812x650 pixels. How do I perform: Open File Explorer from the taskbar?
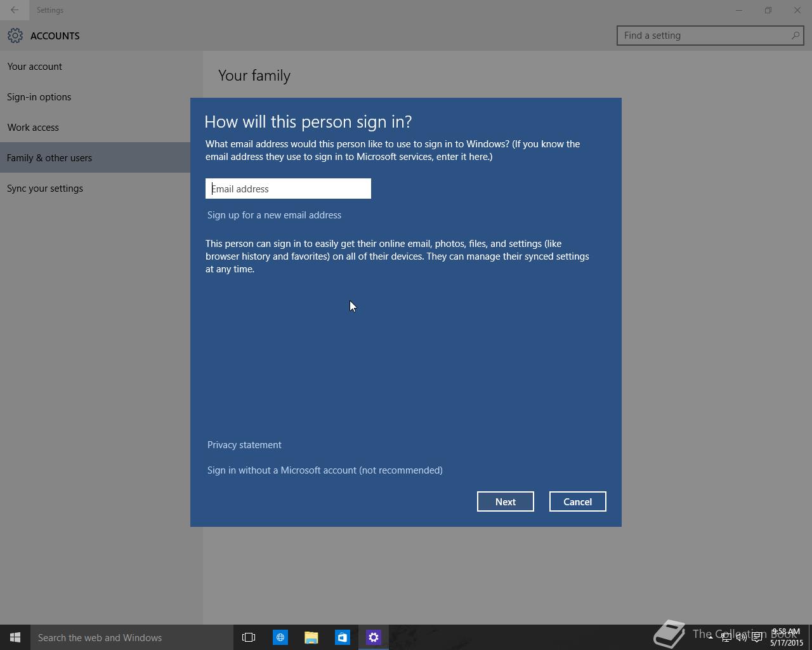(x=311, y=637)
